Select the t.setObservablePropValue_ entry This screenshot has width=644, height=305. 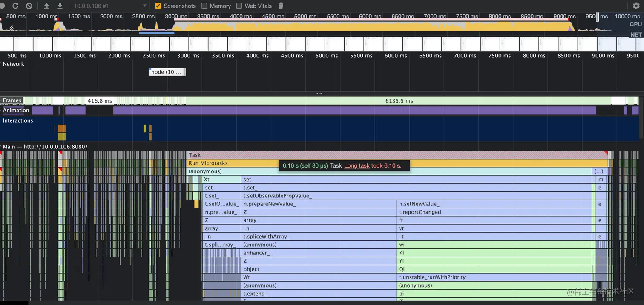point(417,196)
